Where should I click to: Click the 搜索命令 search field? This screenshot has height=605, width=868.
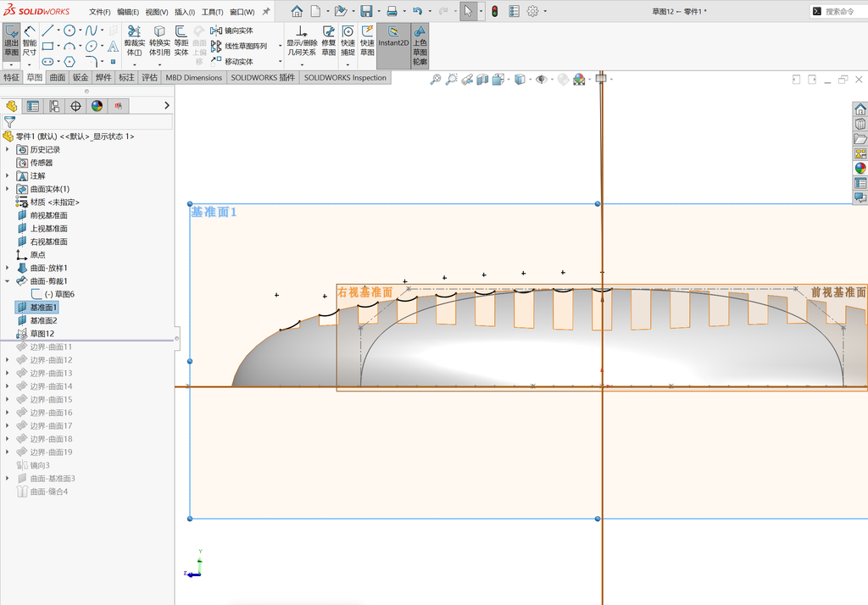point(840,11)
